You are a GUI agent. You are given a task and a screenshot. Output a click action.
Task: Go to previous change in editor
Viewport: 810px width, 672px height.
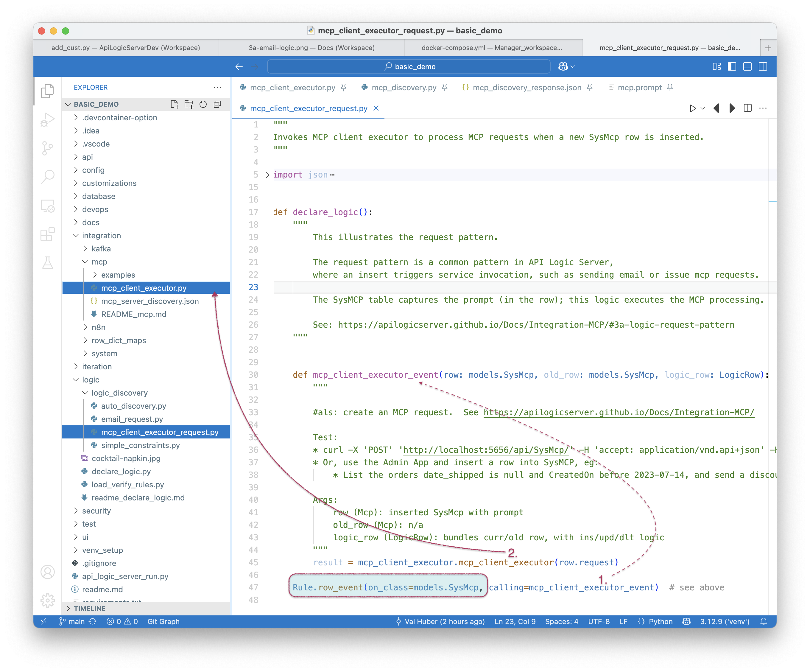coord(717,108)
